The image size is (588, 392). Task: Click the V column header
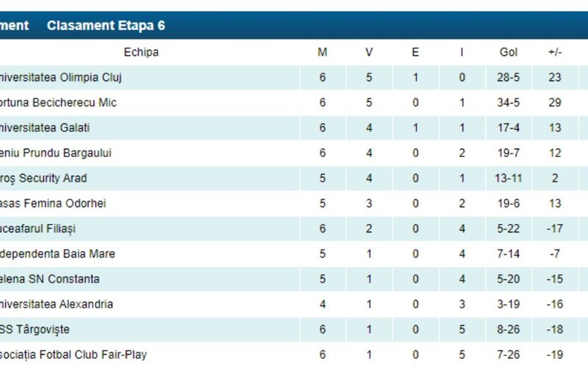click(x=369, y=52)
